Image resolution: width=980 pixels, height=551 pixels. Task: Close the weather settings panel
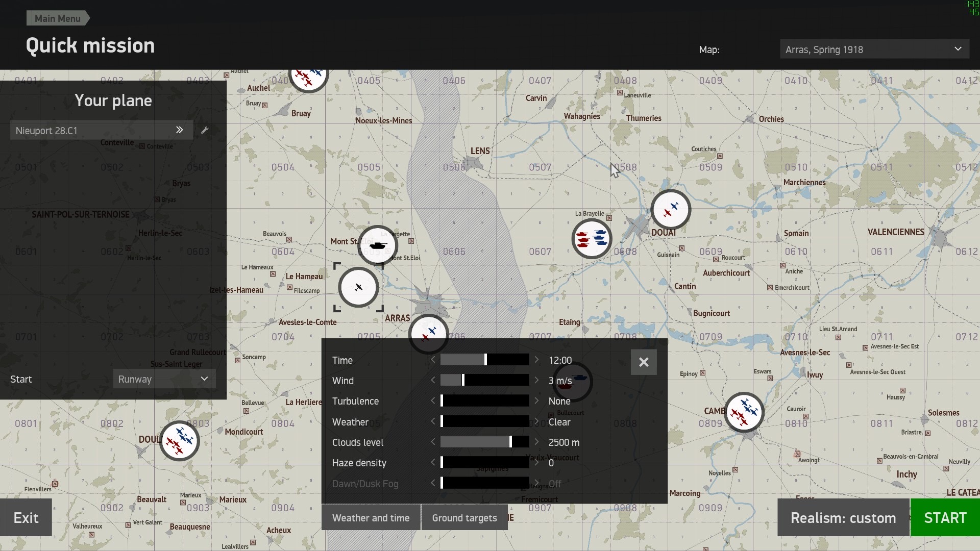pyautogui.click(x=644, y=362)
